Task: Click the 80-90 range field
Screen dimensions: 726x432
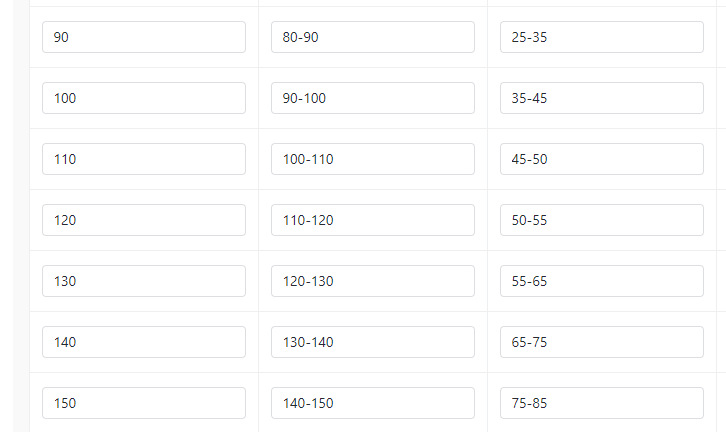Action: pos(372,37)
